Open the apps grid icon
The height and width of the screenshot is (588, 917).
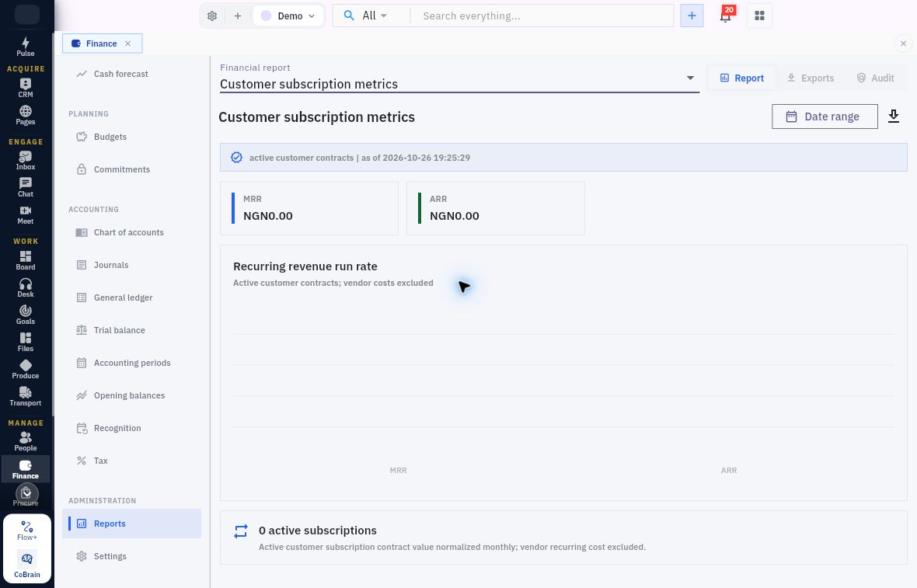[x=760, y=16]
